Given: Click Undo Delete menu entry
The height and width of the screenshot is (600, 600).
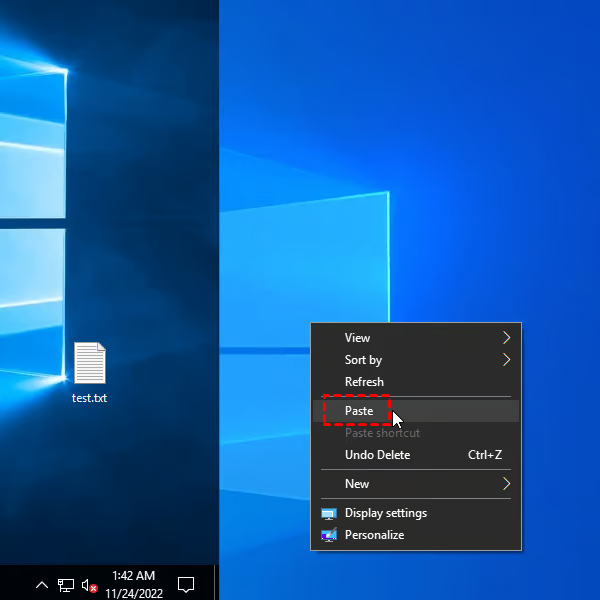Looking at the screenshot, I should (x=377, y=455).
